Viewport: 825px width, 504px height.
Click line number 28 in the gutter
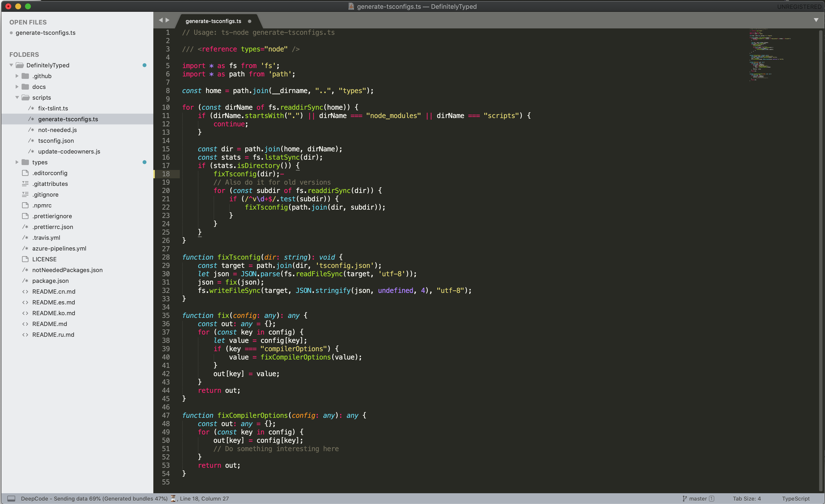click(166, 257)
